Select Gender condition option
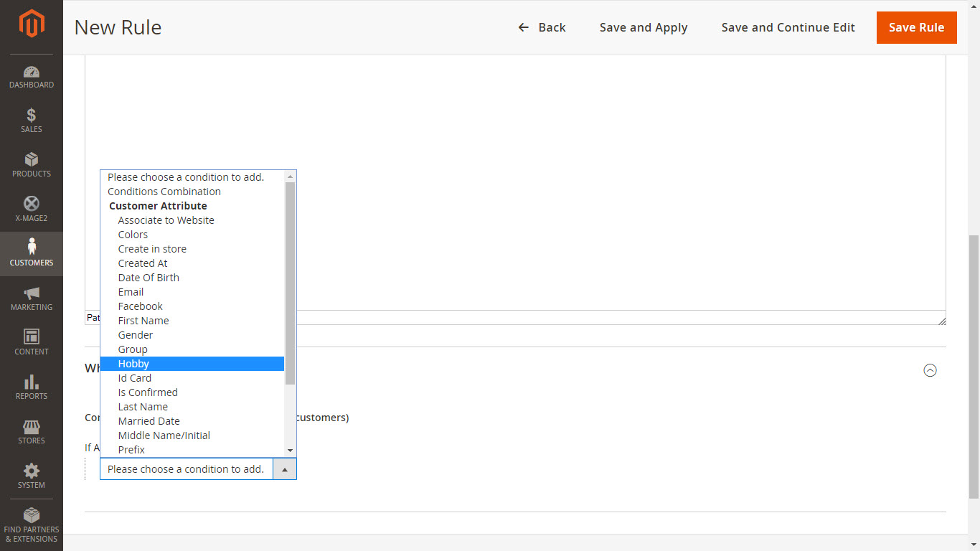Viewport: 980px width, 551px height. tap(192, 335)
